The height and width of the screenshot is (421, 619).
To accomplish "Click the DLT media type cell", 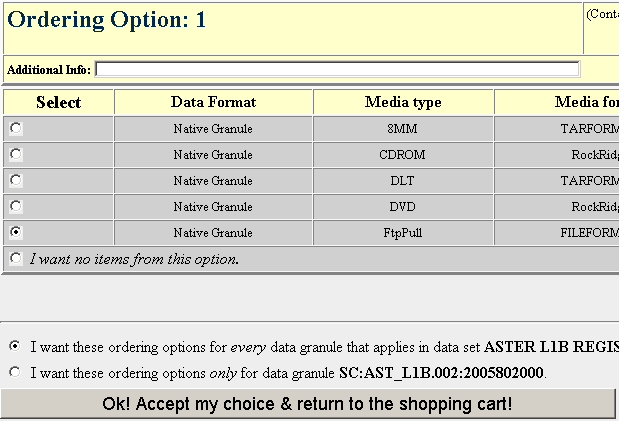I will pyautogui.click(x=403, y=181).
